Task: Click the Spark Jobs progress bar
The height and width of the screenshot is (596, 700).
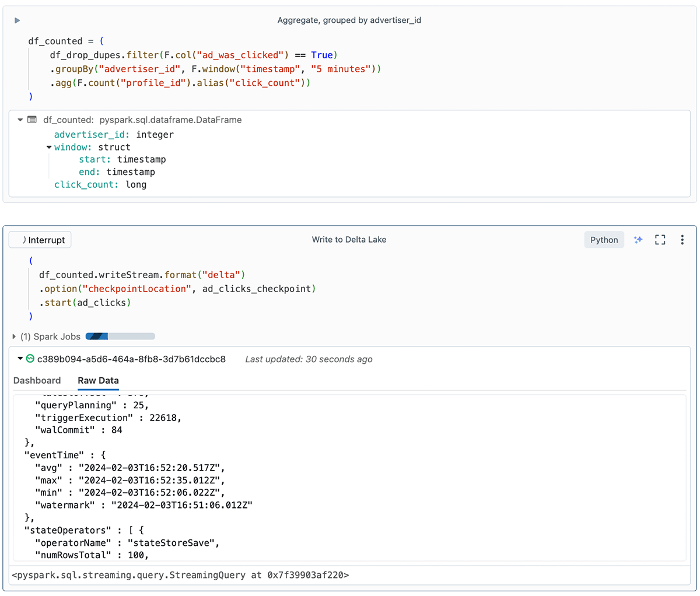Action: coord(120,336)
